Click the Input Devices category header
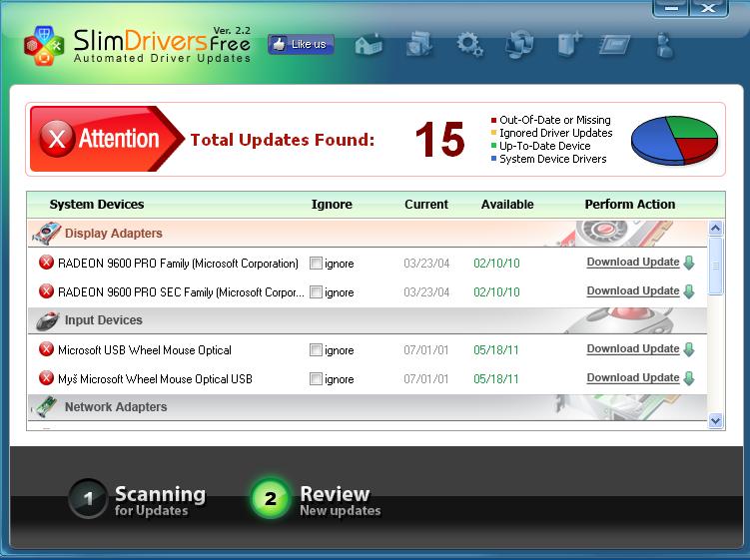Screen dimensions: 750x560 [367, 320]
